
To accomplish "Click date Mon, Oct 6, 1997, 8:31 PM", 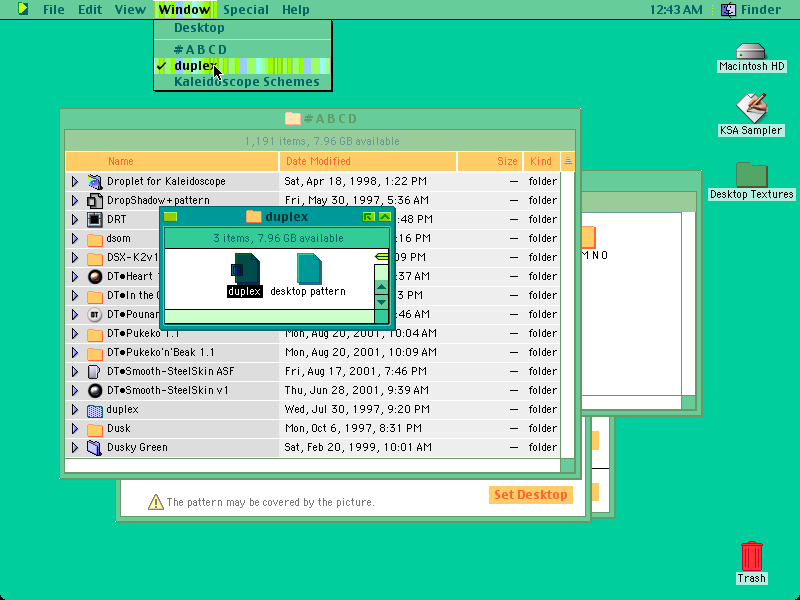I will 353,429.
